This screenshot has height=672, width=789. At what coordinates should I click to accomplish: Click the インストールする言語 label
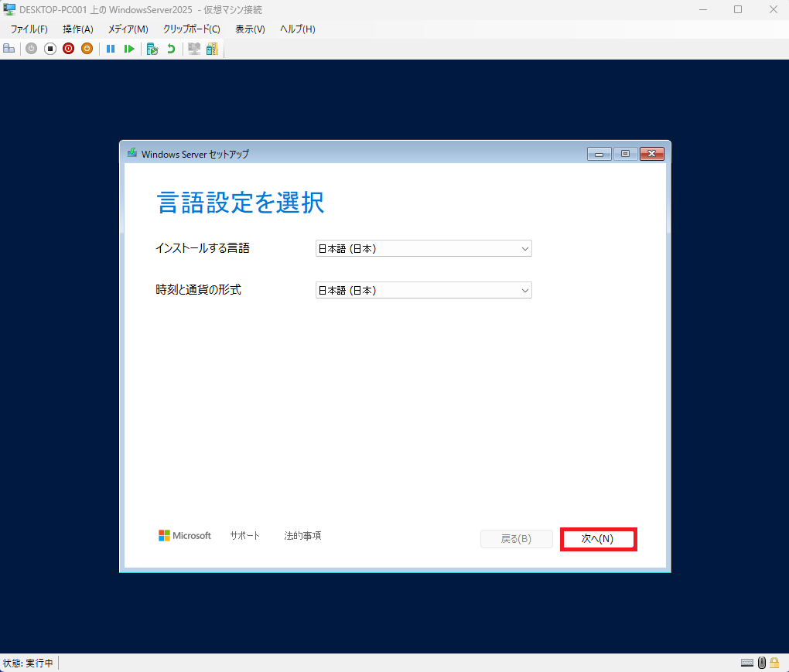tap(203, 248)
